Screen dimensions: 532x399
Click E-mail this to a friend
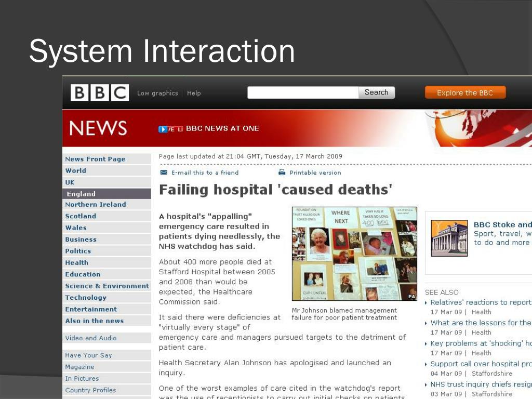[x=205, y=172]
